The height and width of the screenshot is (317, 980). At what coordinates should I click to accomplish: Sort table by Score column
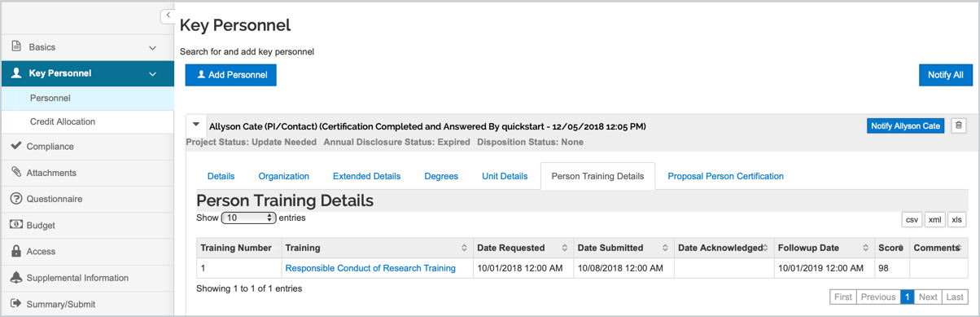click(x=891, y=248)
